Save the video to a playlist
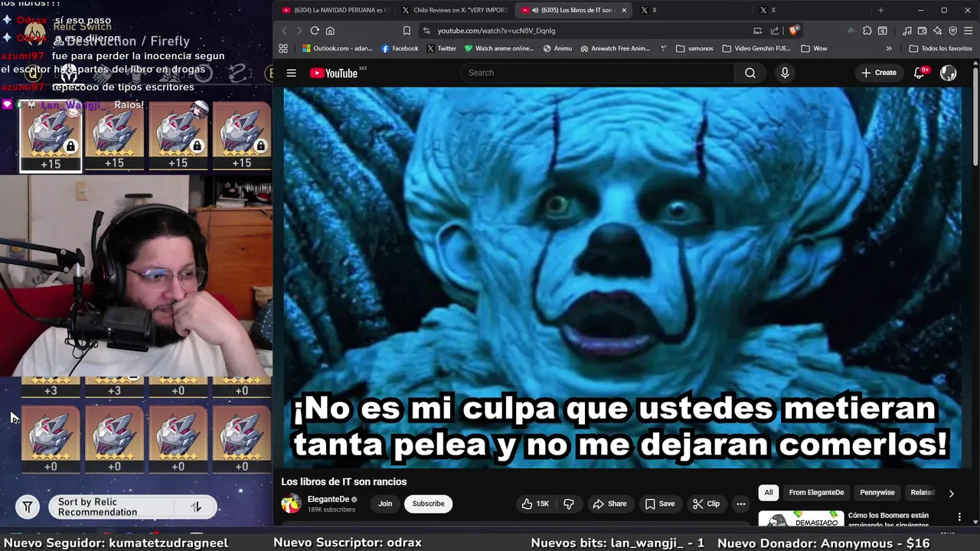The image size is (980, 551). [660, 504]
